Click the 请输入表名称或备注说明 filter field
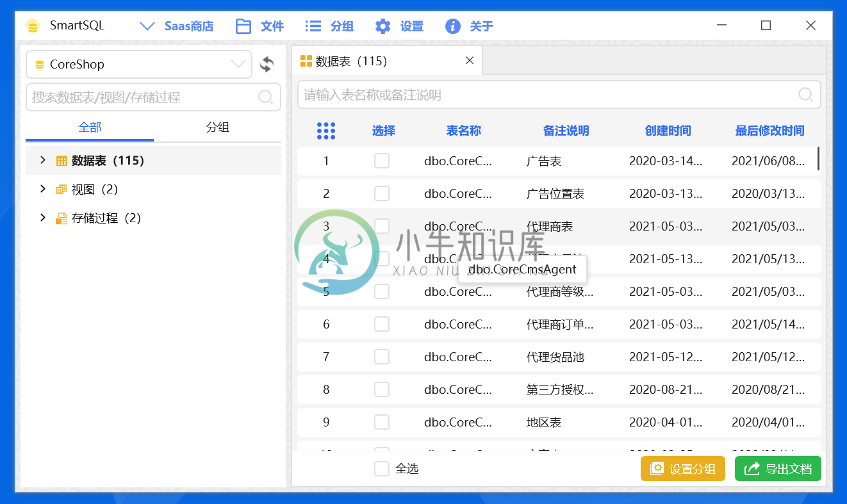This screenshot has height=504, width=847. pos(559,95)
